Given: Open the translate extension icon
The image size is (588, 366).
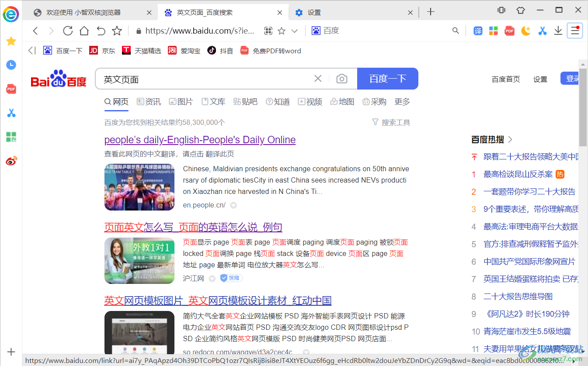Looking at the screenshot, I should point(478,31).
